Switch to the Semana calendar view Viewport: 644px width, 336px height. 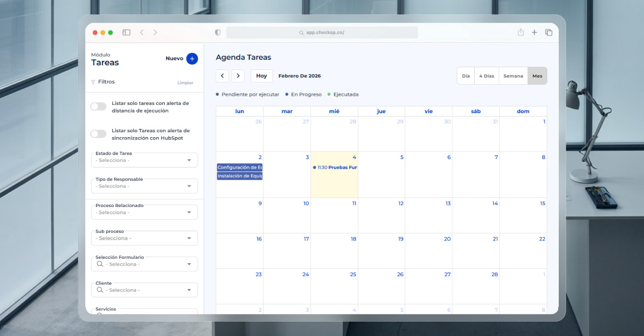tap(513, 76)
